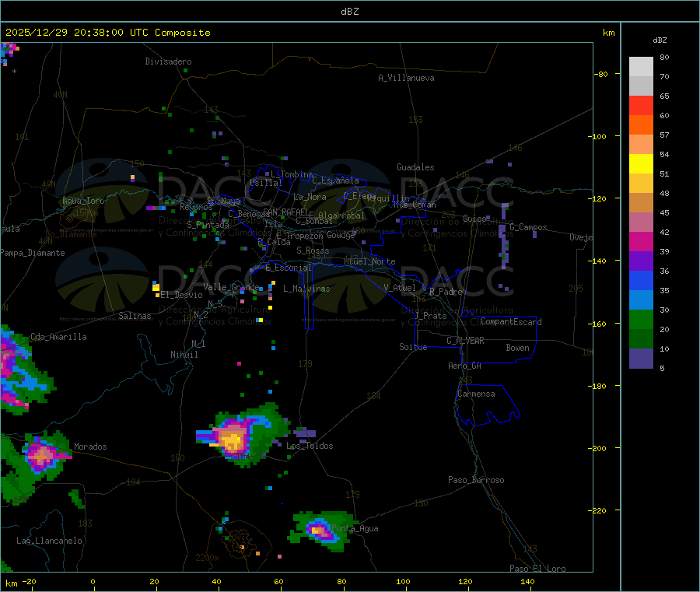Screen dimensions: 700x592
Task: Click the Morados location label
Action: tap(90, 447)
